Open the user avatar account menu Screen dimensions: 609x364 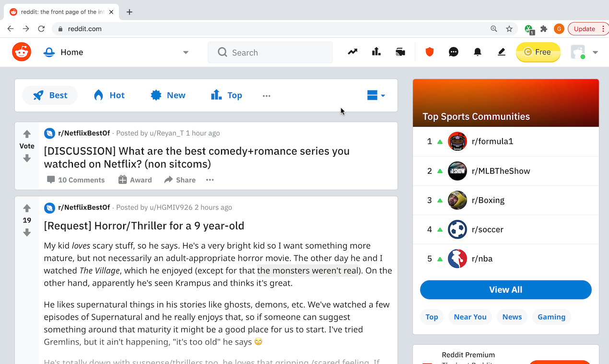(x=584, y=52)
